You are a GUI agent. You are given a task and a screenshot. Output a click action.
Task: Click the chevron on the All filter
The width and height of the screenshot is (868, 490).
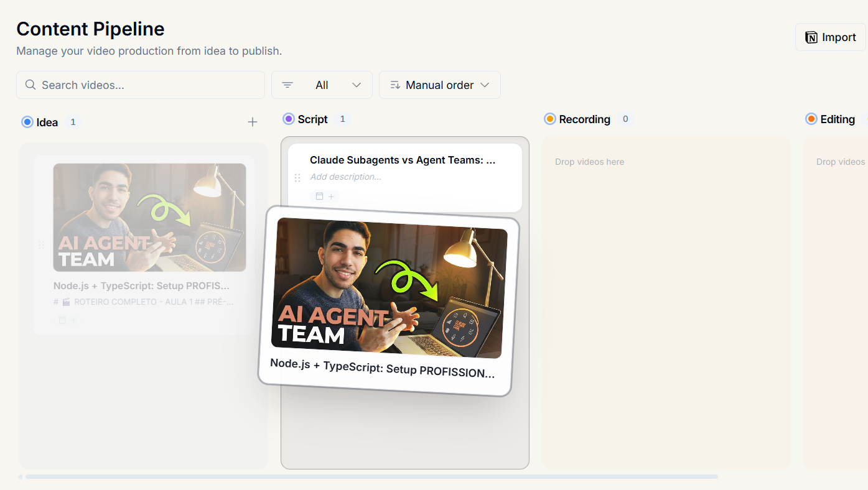pyautogui.click(x=356, y=85)
